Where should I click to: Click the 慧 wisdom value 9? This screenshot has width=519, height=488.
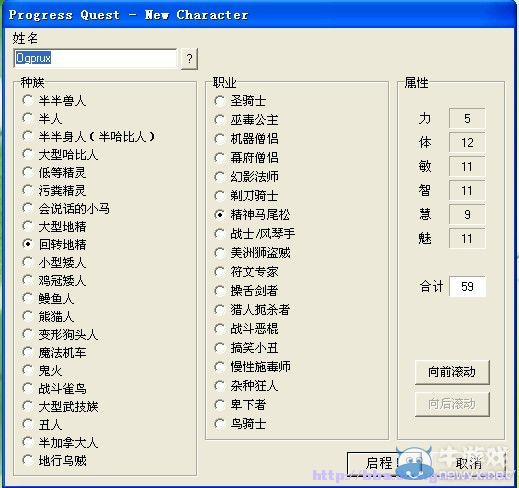click(467, 214)
